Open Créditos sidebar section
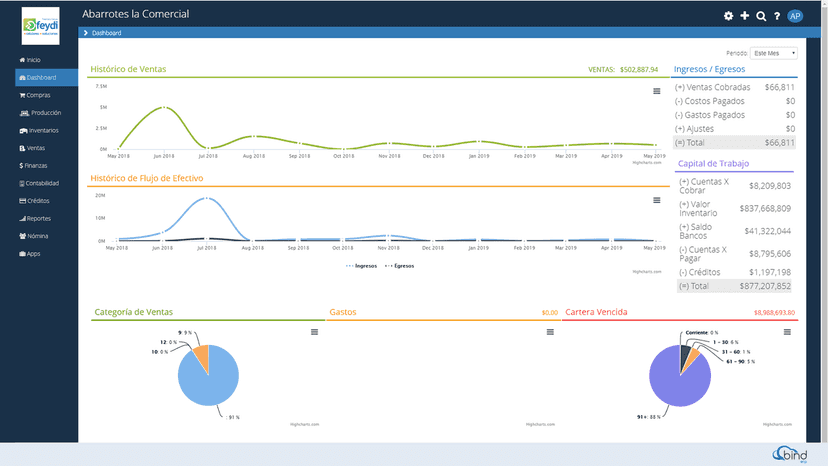828x466 pixels. coord(34,201)
